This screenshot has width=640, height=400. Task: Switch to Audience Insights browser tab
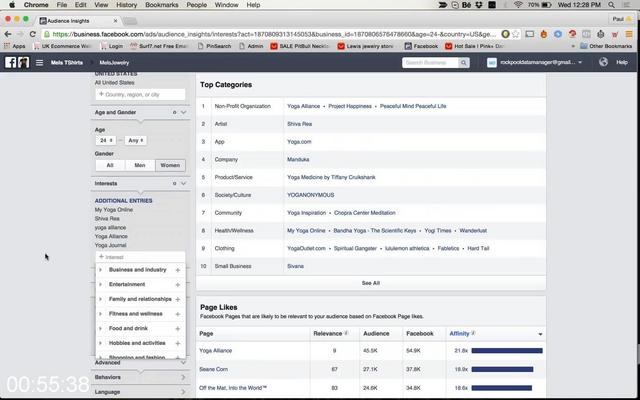[78, 21]
